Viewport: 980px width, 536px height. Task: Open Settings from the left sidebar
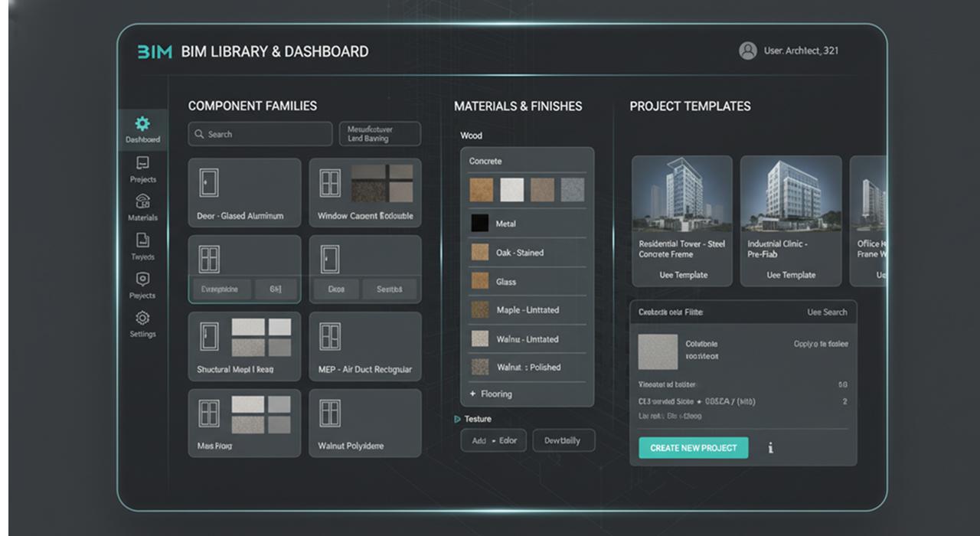pyautogui.click(x=142, y=319)
